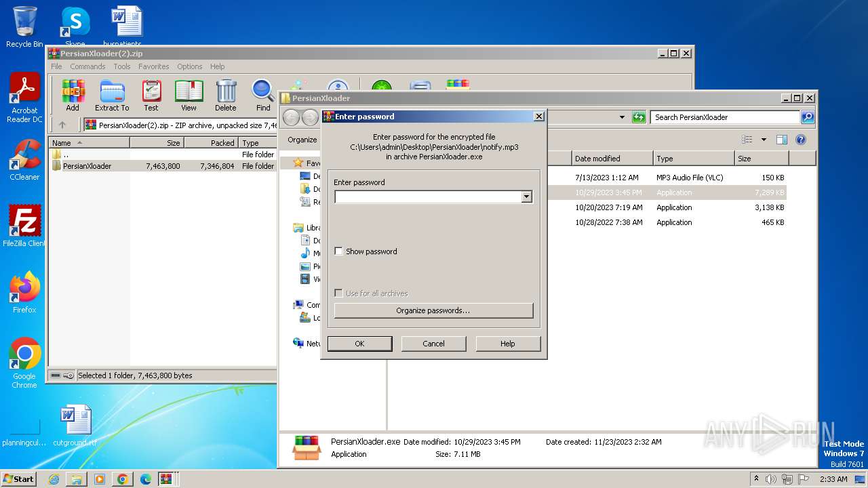
Task: Enable the Show password checkbox
Action: click(339, 251)
